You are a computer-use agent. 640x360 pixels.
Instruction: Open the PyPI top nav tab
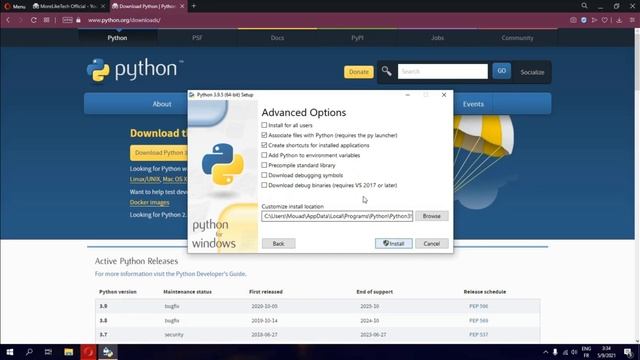357,38
